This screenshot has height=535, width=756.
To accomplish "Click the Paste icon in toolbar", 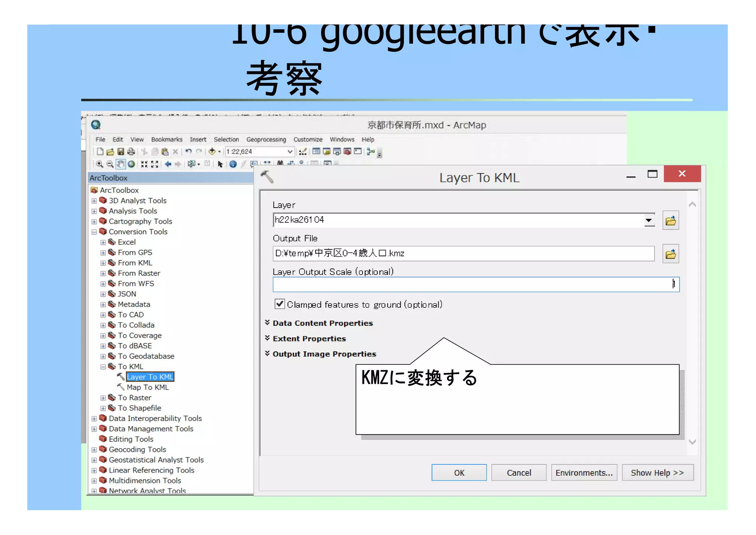I will [x=165, y=151].
